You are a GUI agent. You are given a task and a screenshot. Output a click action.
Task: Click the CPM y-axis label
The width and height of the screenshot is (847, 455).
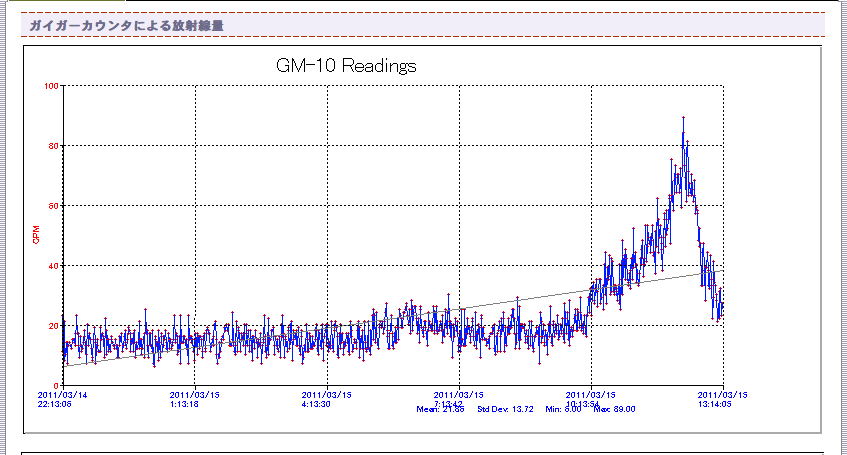[x=37, y=235]
